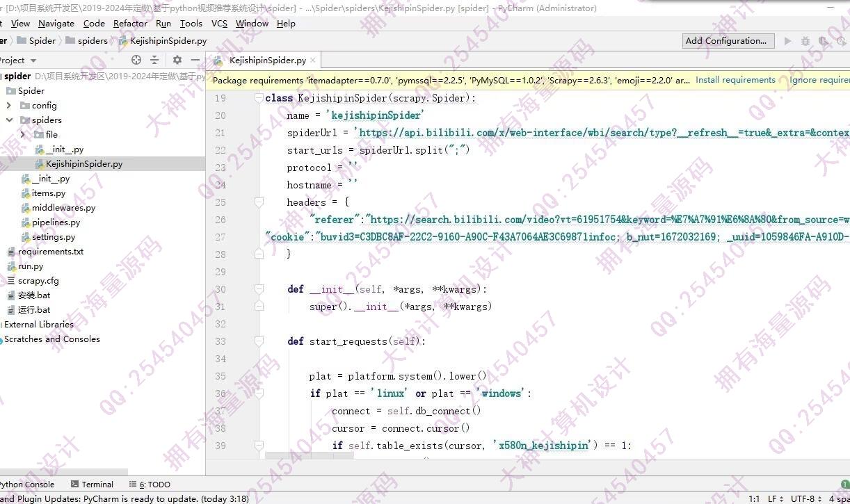Open the Event Log badge
850x504 pixels.
point(846,485)
